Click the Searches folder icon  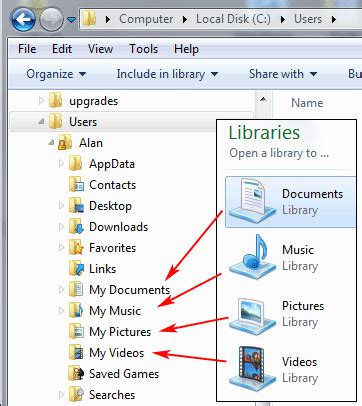(x=76, y=394)
